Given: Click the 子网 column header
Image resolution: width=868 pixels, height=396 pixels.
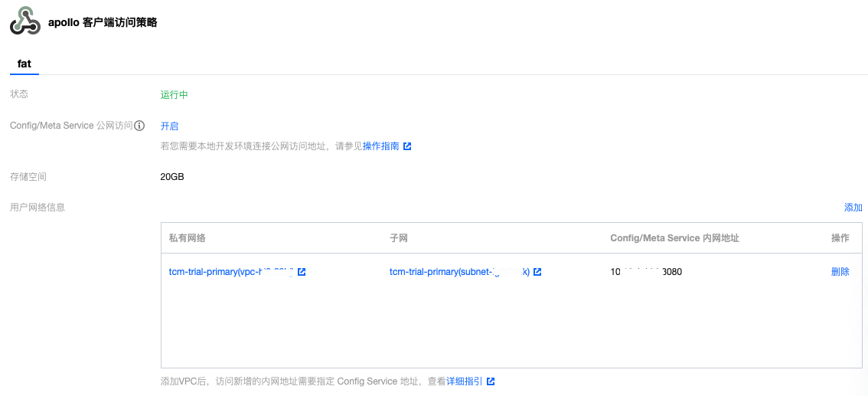Looking at the screenshot, I should coord(399,238).
